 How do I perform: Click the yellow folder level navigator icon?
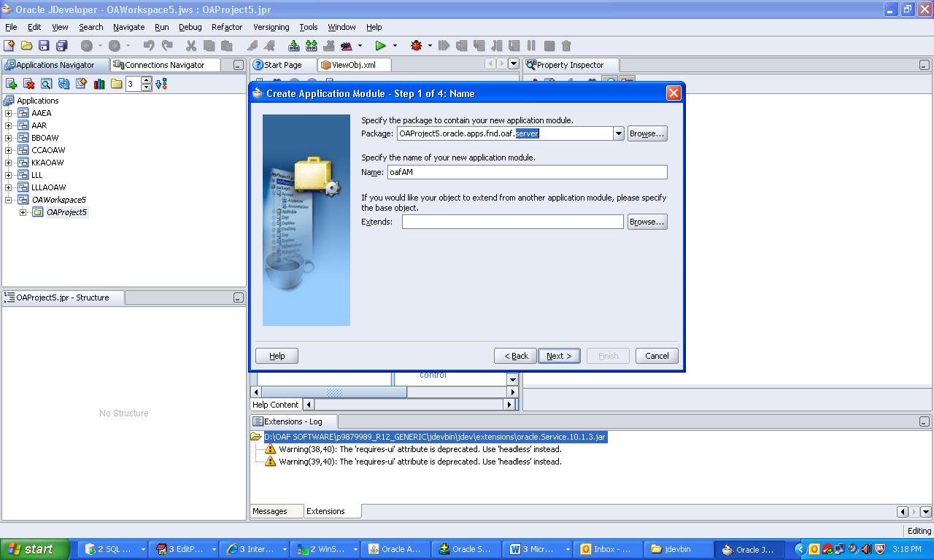point(117,84)
